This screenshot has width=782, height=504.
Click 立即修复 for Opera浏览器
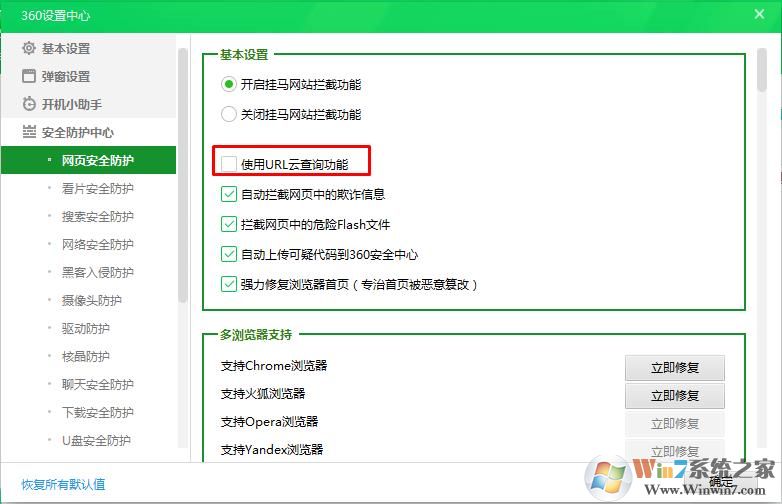[x=674, y=424]
